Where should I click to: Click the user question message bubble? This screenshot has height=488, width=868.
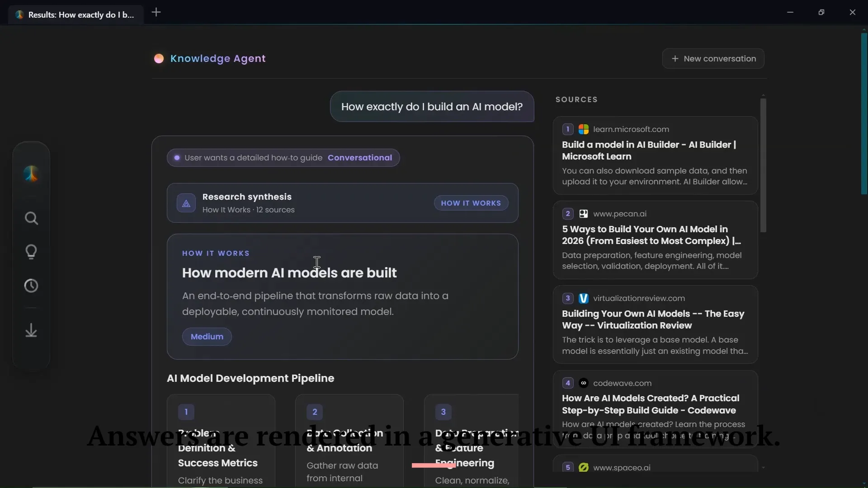click(432, 107)
